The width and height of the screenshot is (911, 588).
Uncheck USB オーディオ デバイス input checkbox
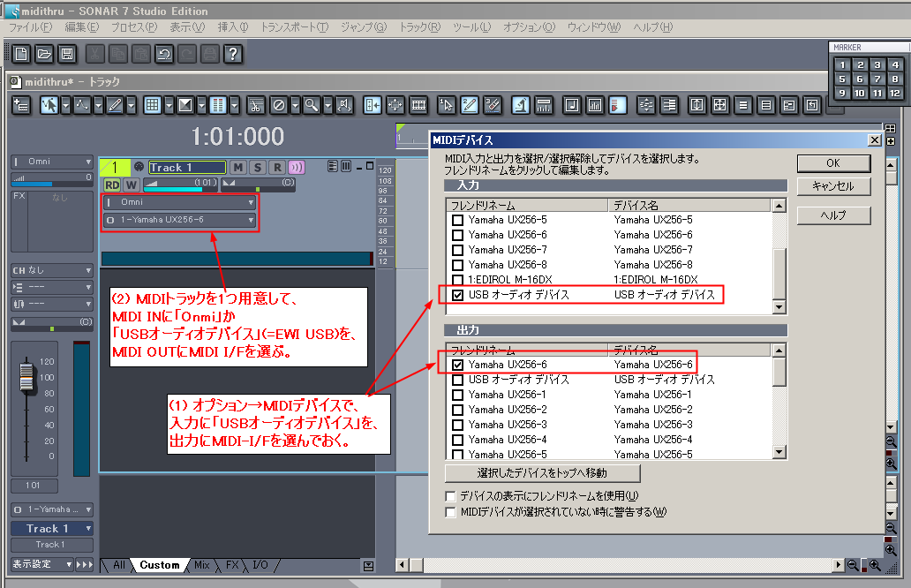click(x=458, y=295)
